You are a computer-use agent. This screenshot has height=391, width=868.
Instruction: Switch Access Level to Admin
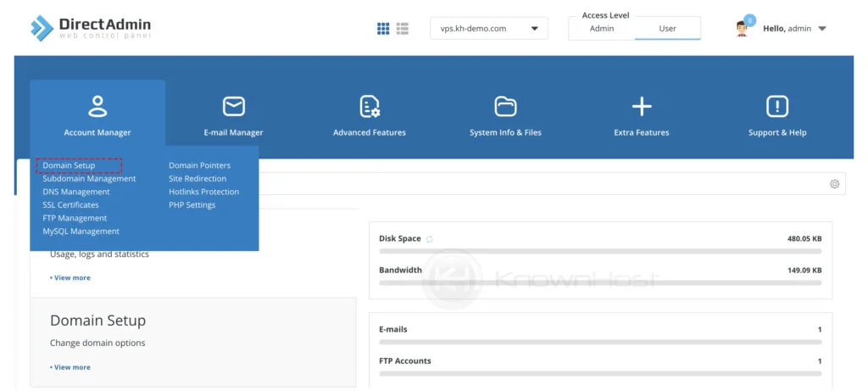click(x=602, y=29)
